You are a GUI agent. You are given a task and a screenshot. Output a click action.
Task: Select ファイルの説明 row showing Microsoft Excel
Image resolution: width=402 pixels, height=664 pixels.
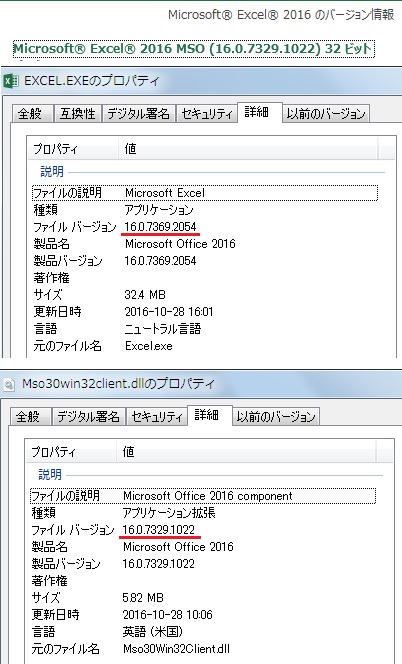coord(205,193)
